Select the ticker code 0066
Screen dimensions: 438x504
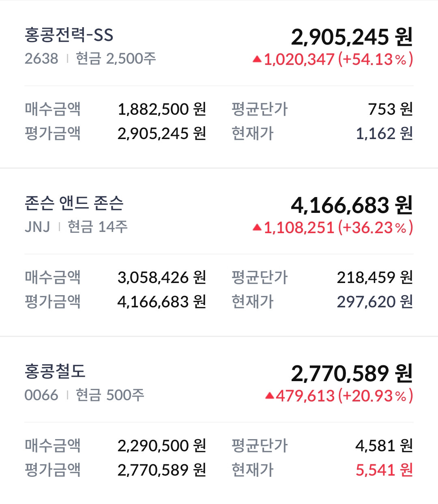click(41, 395)
